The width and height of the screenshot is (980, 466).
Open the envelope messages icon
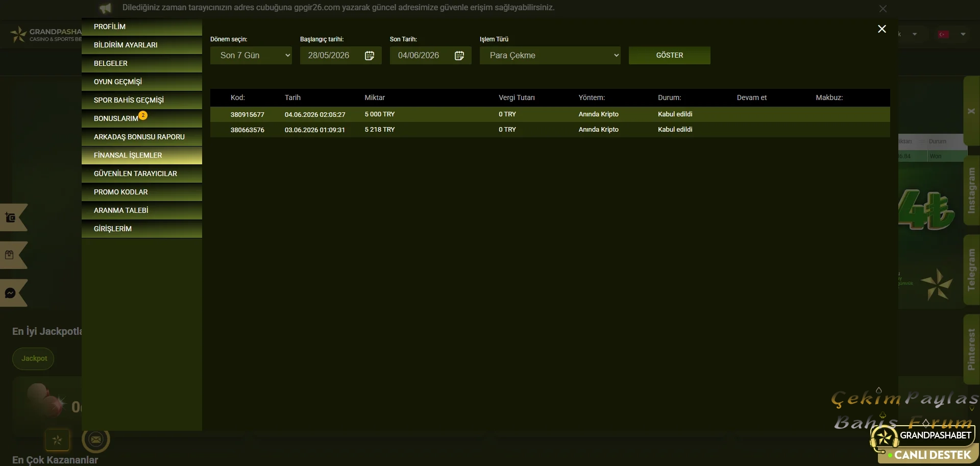pyautogui.click(x=95, y=439)
